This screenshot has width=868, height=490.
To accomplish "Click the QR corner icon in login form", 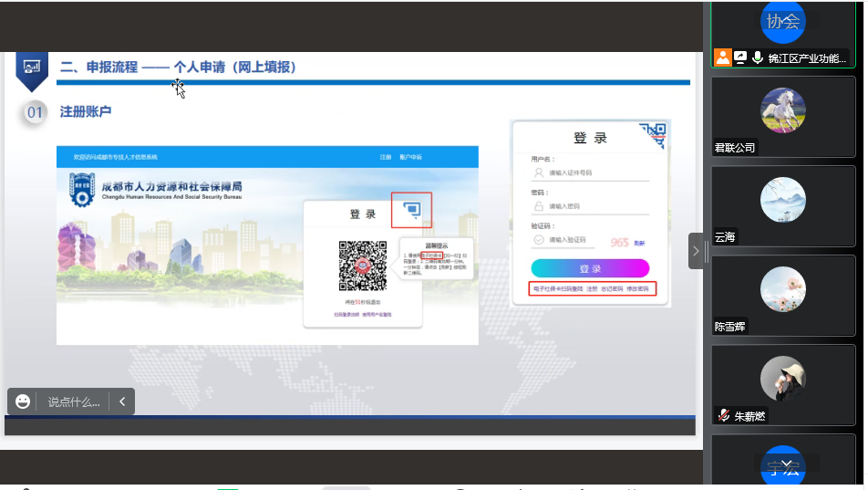I will click(654, 134).
